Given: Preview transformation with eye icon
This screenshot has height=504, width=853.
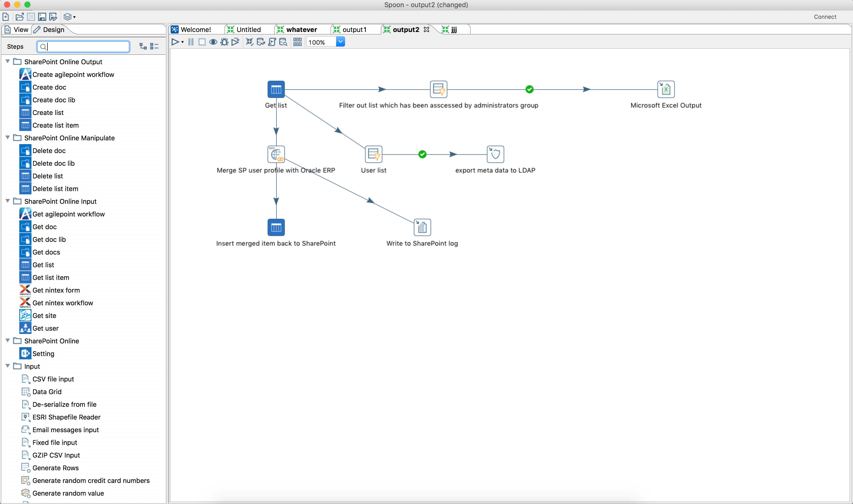Looking at the screenshot, I should pyautogui.click(x=213, y=42).
